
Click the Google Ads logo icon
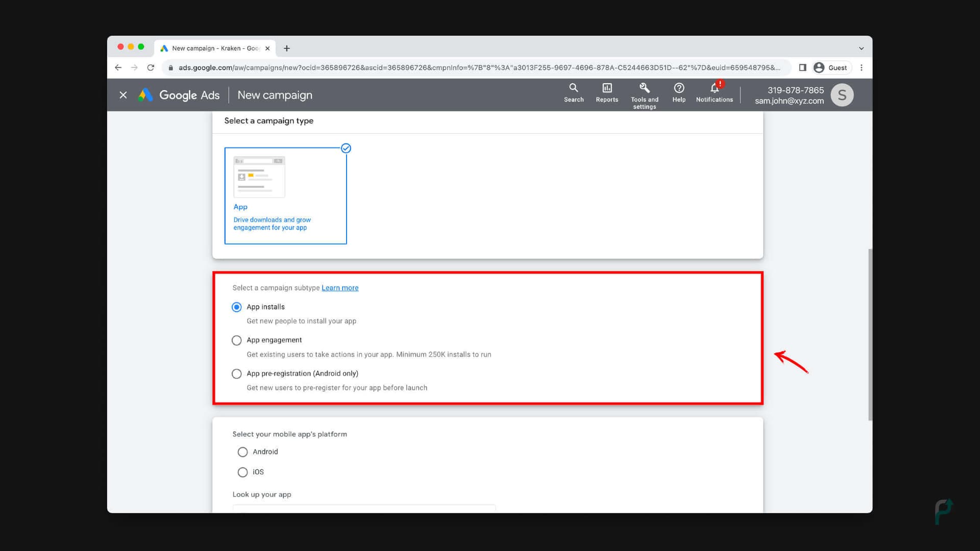click(x=146, y=95)
